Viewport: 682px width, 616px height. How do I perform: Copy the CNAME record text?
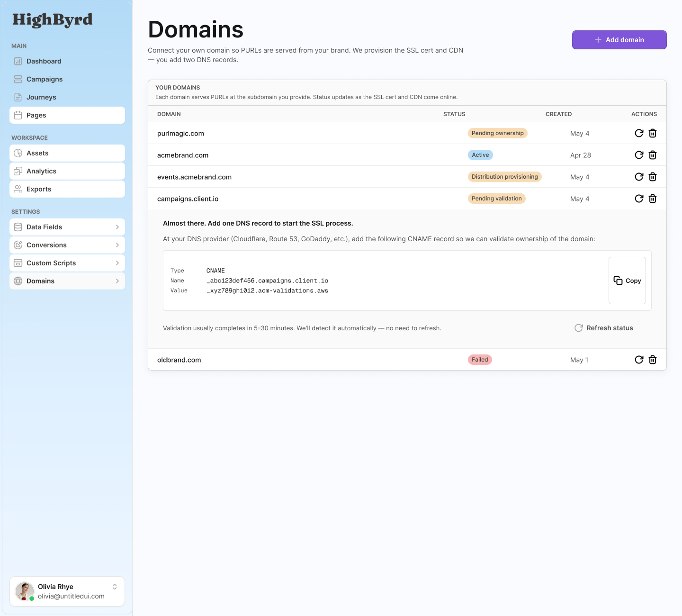point(627,281)
